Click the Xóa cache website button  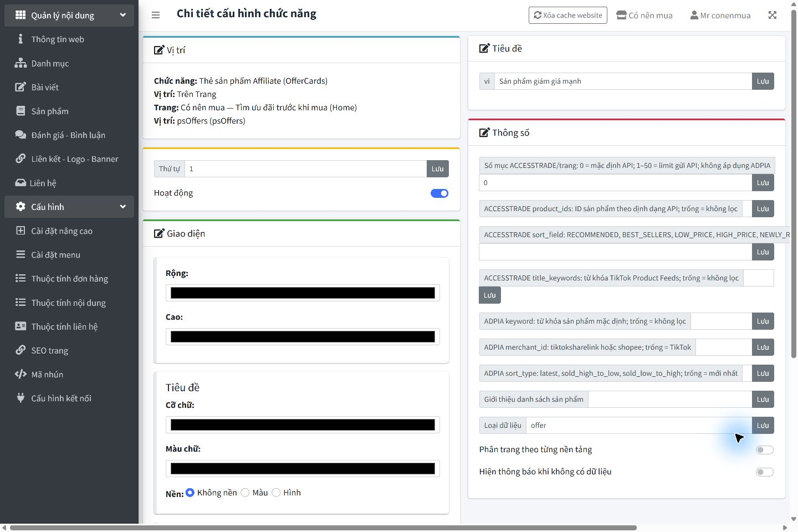(x=568, y=16)
